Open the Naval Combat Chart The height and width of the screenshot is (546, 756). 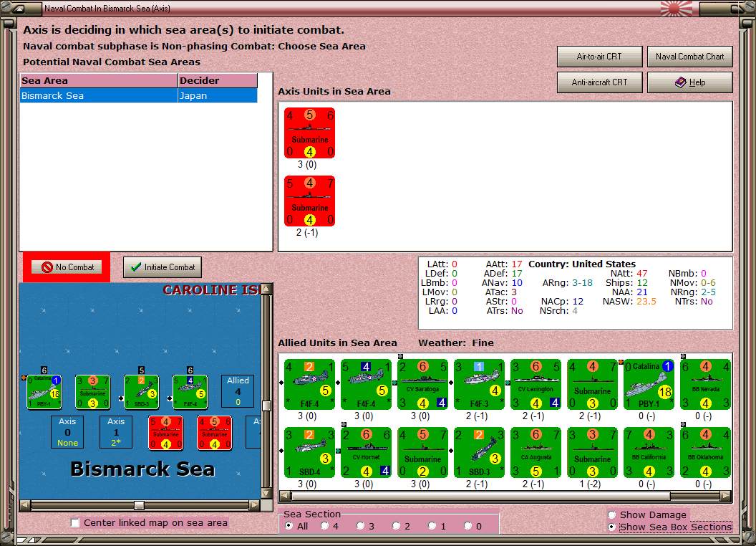(689, 57)
